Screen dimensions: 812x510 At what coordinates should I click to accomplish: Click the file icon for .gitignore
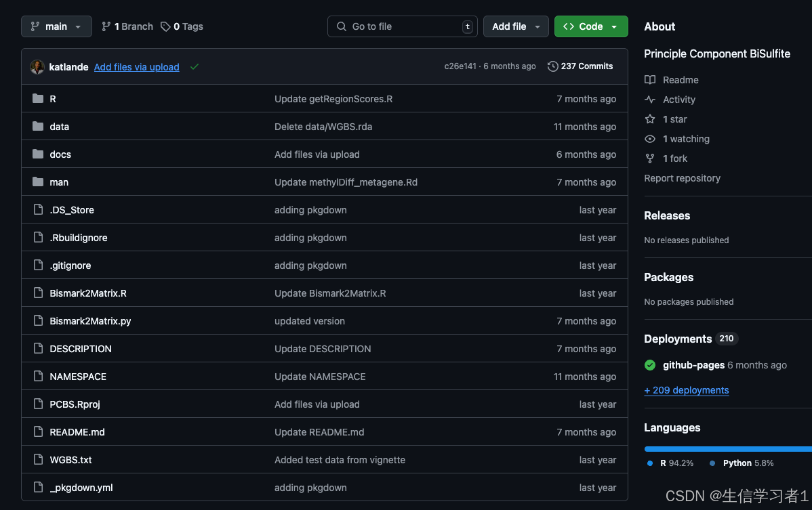point(38,265)
